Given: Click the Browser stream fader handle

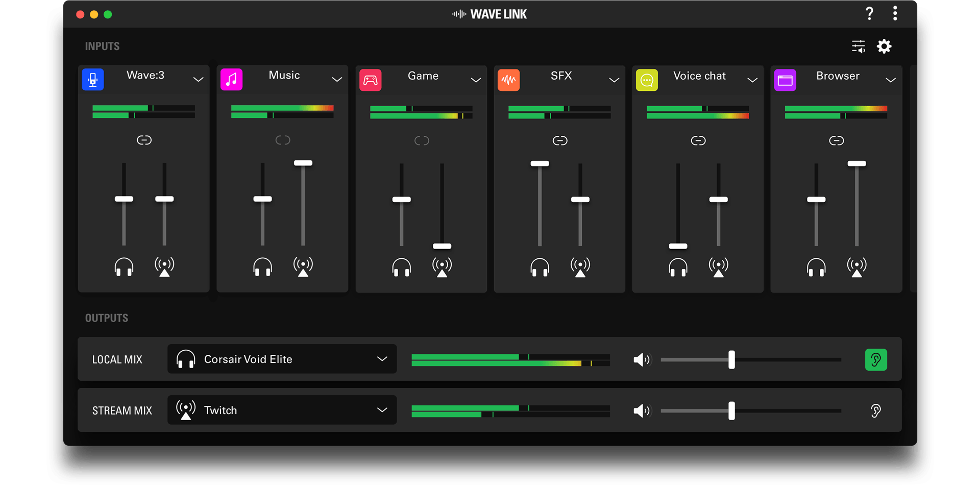Looking at the screenshot, I should coord(857,164).
